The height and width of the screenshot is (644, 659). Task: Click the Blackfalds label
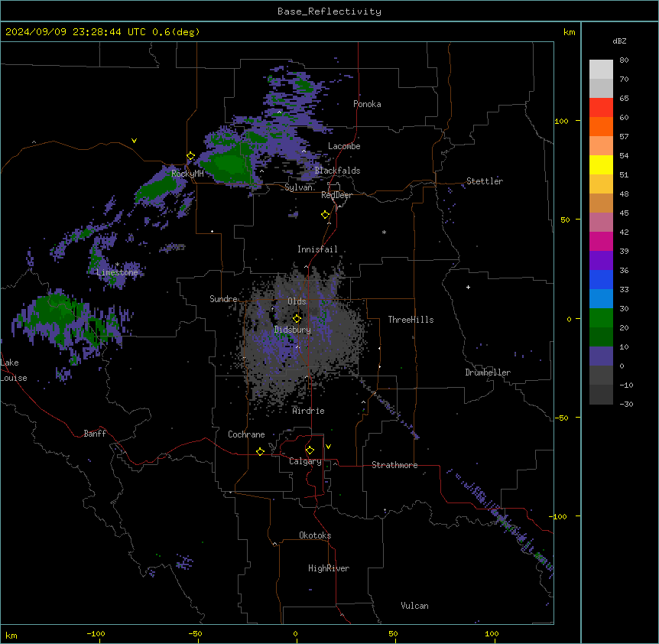pyautogui.click(x=337, y=171)
